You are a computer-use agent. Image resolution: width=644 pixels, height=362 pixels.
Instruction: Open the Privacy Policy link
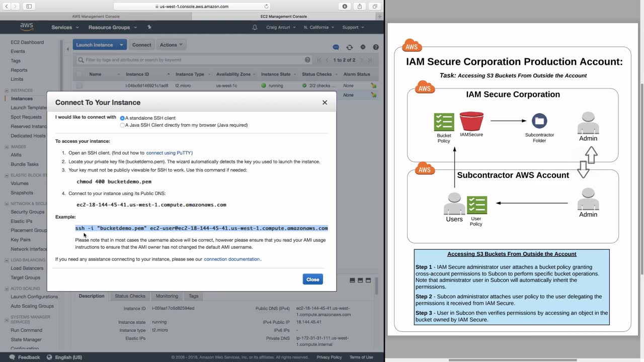[x=329, y=357]
